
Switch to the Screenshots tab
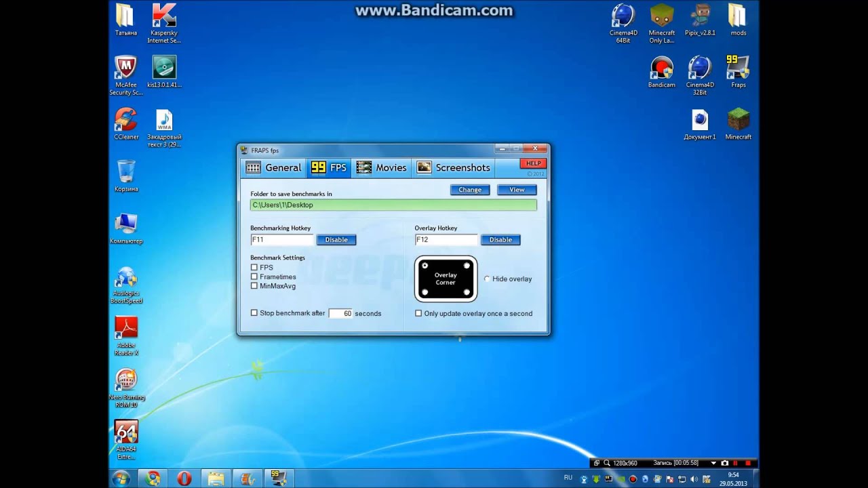tap(453, 167)
